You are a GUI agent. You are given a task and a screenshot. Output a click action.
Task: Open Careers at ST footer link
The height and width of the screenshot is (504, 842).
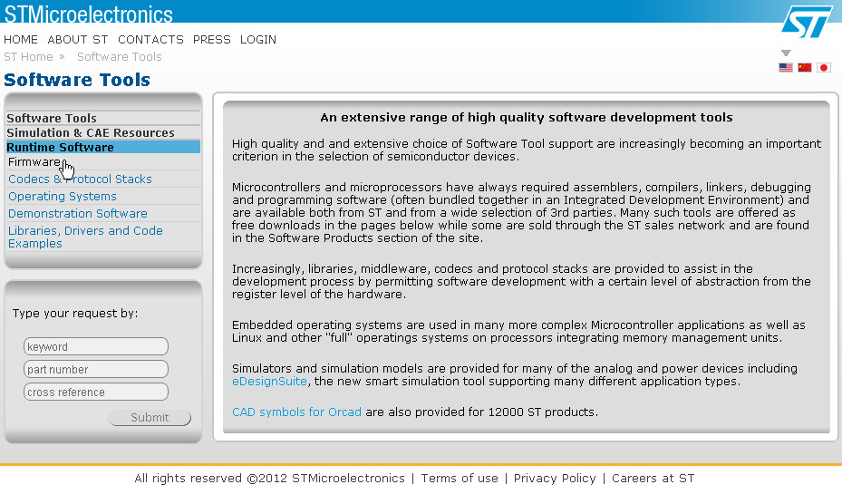pos(653,479)
